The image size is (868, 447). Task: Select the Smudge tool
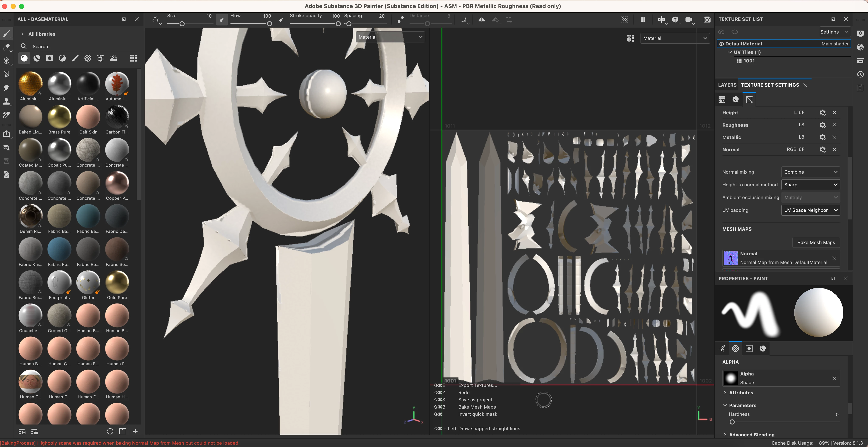coord(6,88)
